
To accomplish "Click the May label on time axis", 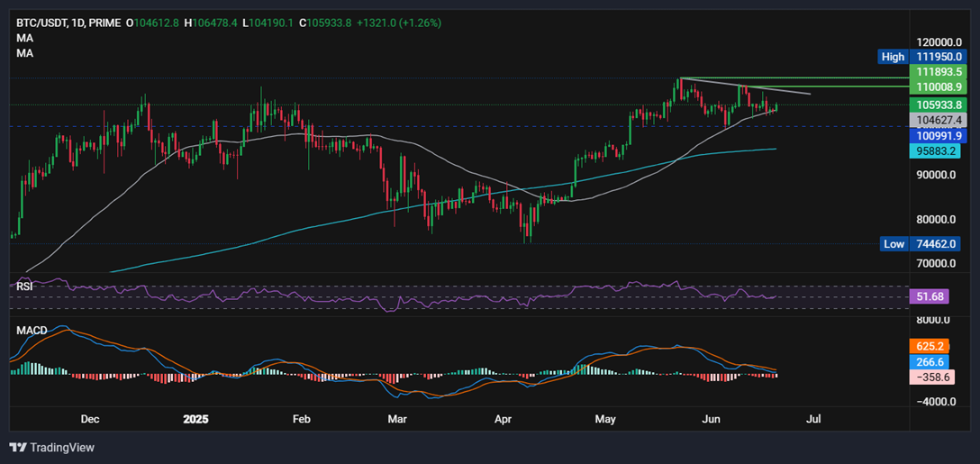I will pos(605,419).
